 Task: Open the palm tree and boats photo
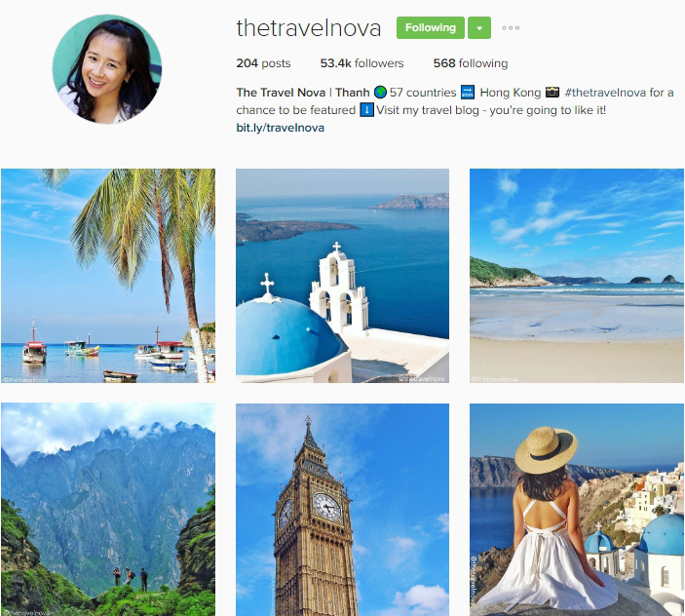click(x=108, y=276)
